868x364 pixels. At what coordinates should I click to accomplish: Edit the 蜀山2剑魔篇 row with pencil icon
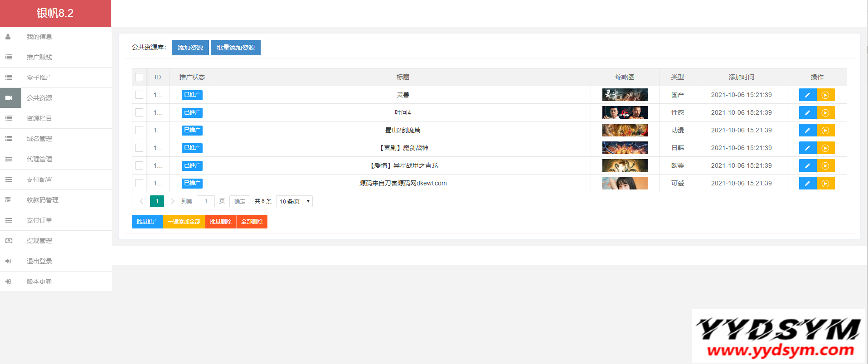pyautogui.click(x=808, y=131)
